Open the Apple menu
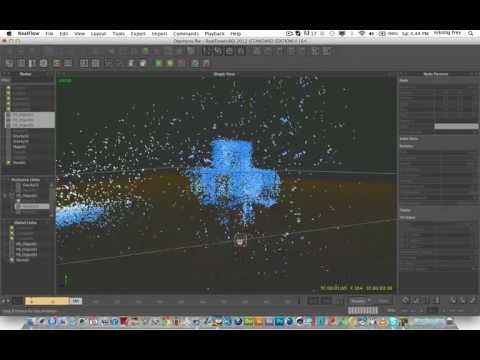 pos(9,34)
